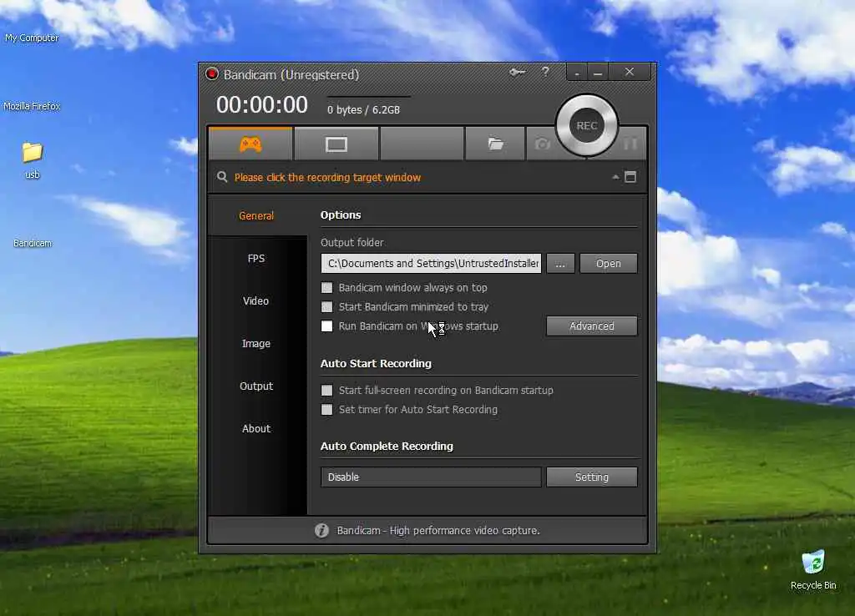Viewport: 855px width, 616px height.
Task: Click the 00:00:00 recording timer
Action: click(261, 104)
